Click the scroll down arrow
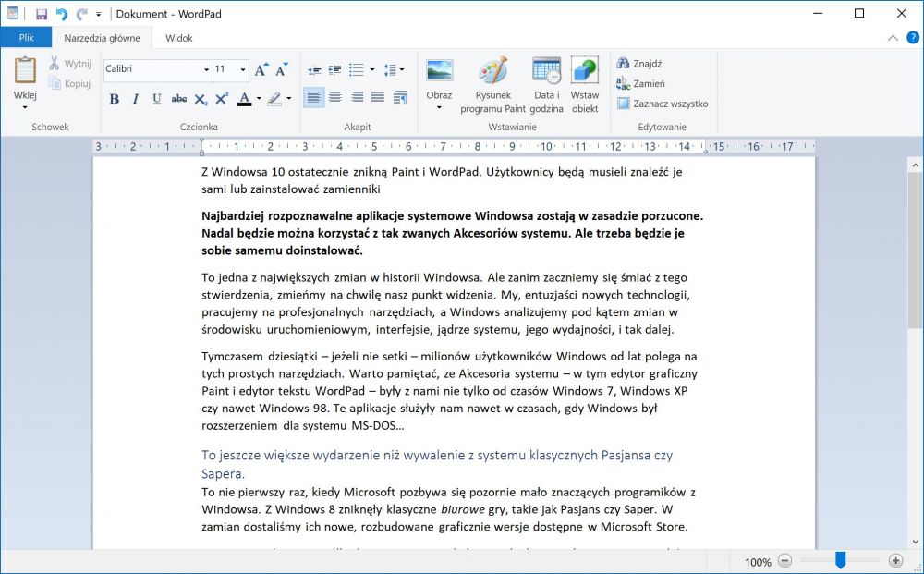Screen dimensions: 924x574 click(x=915, y=541)
